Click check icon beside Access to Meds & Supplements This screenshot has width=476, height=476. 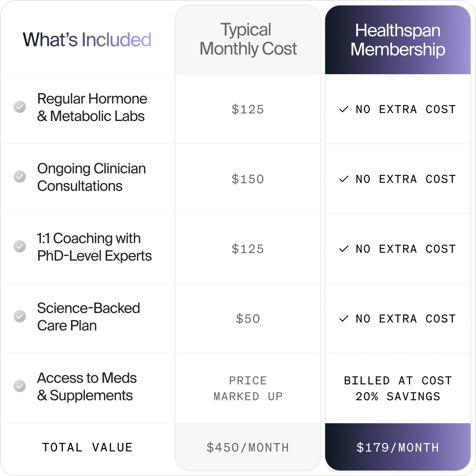tap(20, 386)
